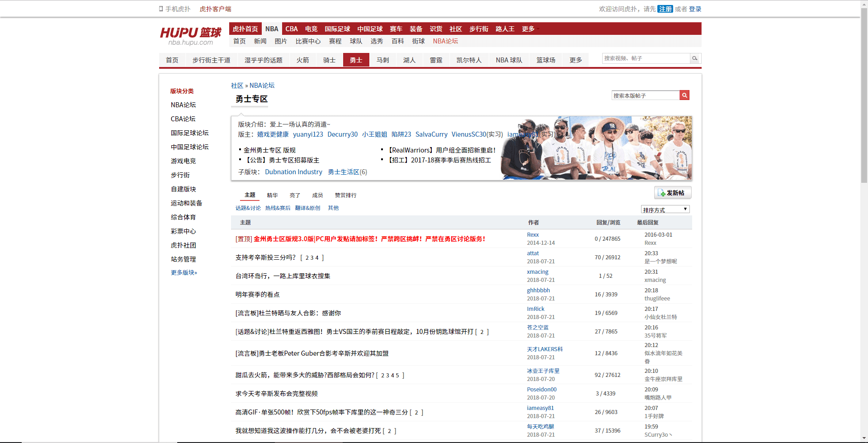Go to 比赛中心 in the sub navigation
The image size is (868, 443).
[x=308, y=41]
